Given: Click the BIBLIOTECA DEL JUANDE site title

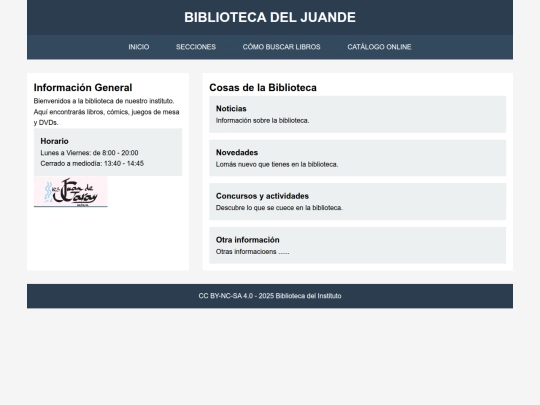Looking at the screenshot, I should (270, 17).
